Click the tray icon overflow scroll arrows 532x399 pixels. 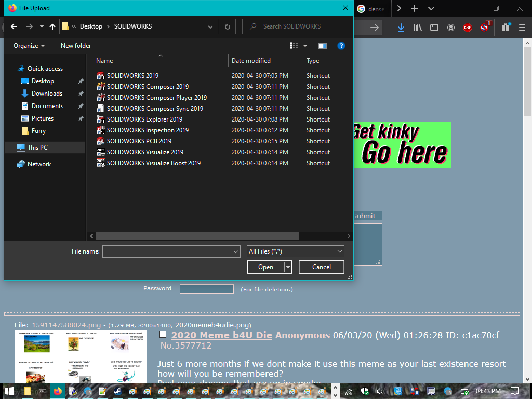[335, 391]
